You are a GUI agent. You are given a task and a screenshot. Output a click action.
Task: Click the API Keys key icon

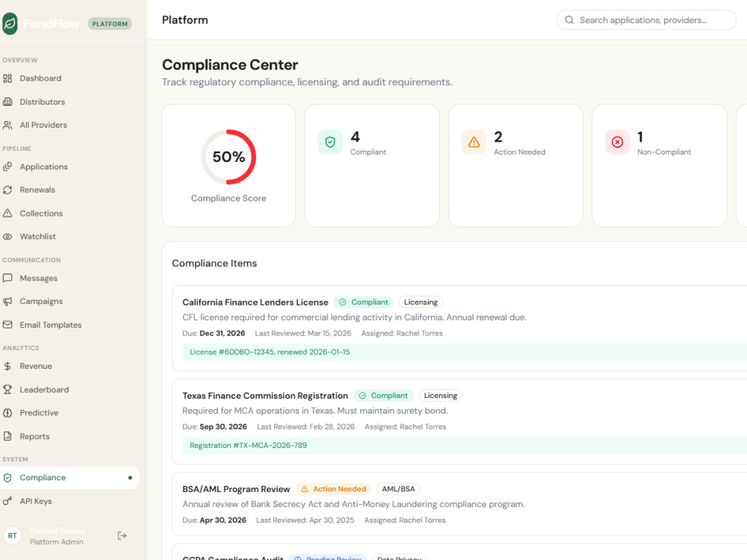pyautogui.click(x=7, y=501)
